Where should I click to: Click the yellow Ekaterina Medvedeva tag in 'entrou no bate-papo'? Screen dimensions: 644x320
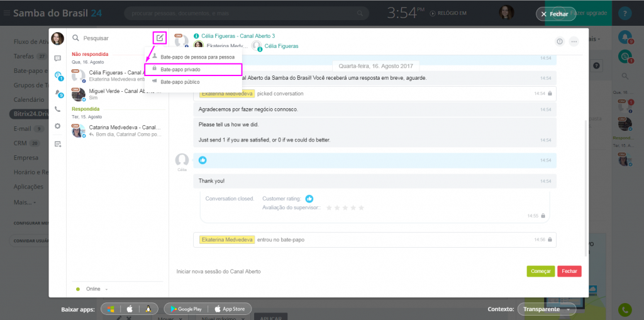227,240
